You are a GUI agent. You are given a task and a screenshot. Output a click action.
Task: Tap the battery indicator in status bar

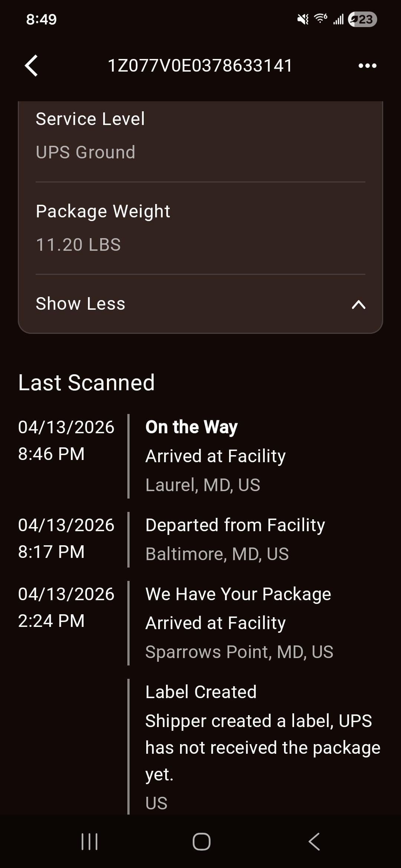tap(362, 19)
